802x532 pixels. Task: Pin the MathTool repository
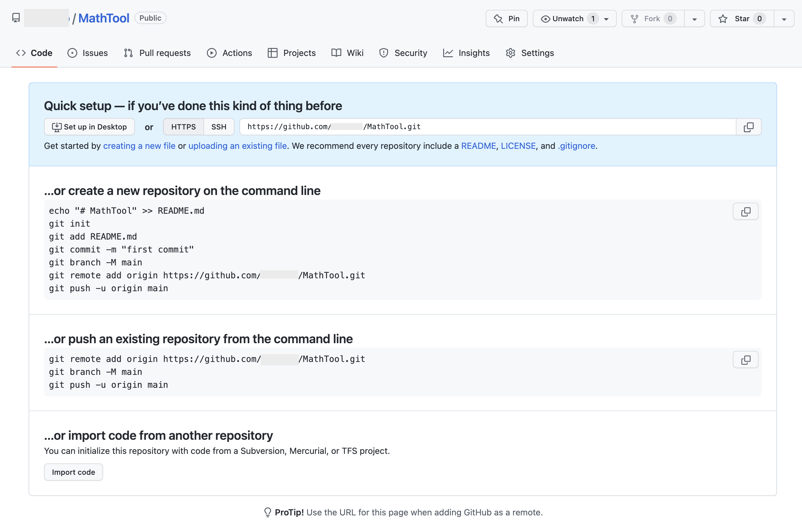click(506, 19)
